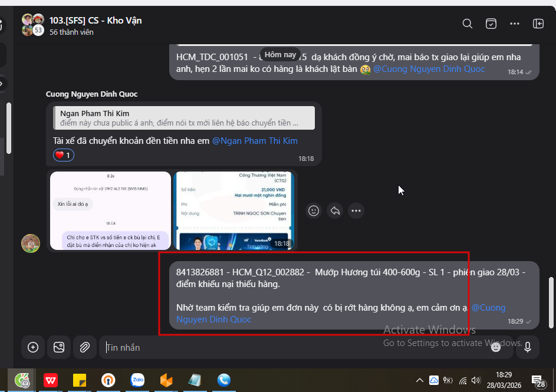Image resolution: width=556 pixels, height=392 pixels.
Task: Open orange circle app on taskbar
Action: click(x=108, y=381)
